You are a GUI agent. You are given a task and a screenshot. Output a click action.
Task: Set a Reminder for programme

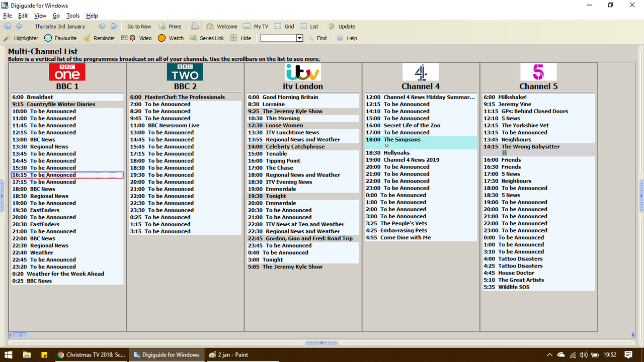(x=99, y=38)
